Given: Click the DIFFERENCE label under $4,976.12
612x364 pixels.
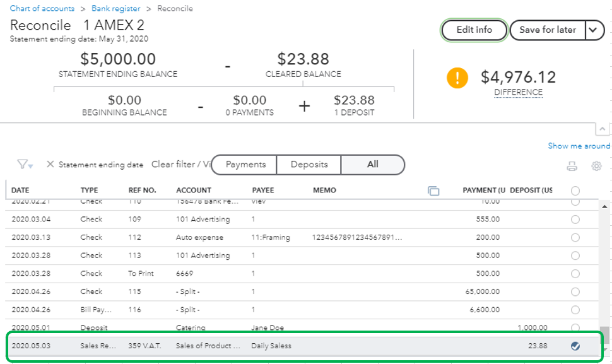Looking at the screenshot, I should (519, 93).
